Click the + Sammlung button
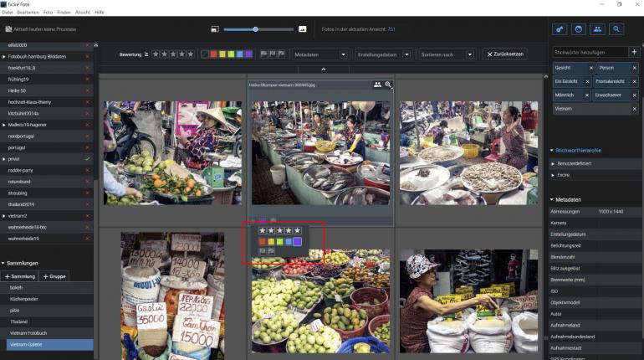 (x=20, y=275)
